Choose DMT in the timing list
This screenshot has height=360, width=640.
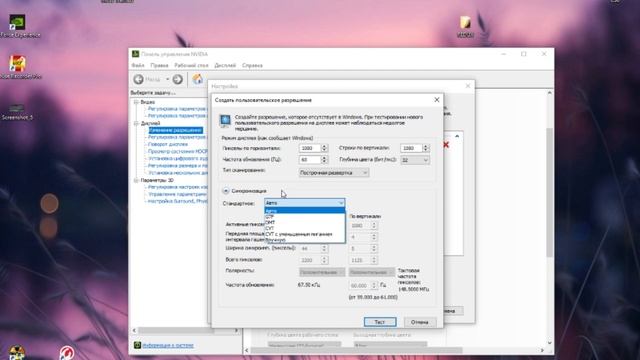click(304, 222)
